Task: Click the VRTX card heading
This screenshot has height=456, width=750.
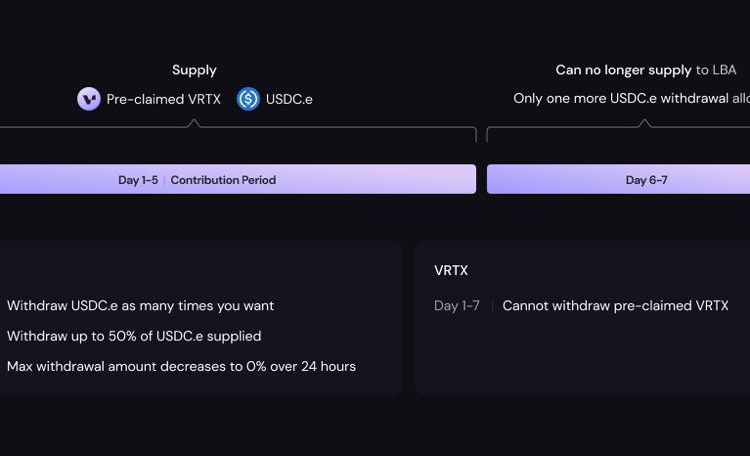Action: (x=451, y=271)
